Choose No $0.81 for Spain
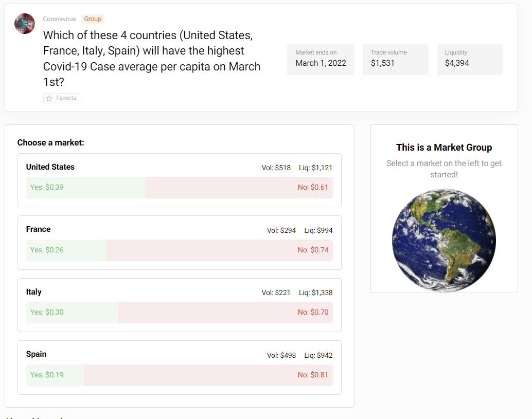 tap(312, 375)
